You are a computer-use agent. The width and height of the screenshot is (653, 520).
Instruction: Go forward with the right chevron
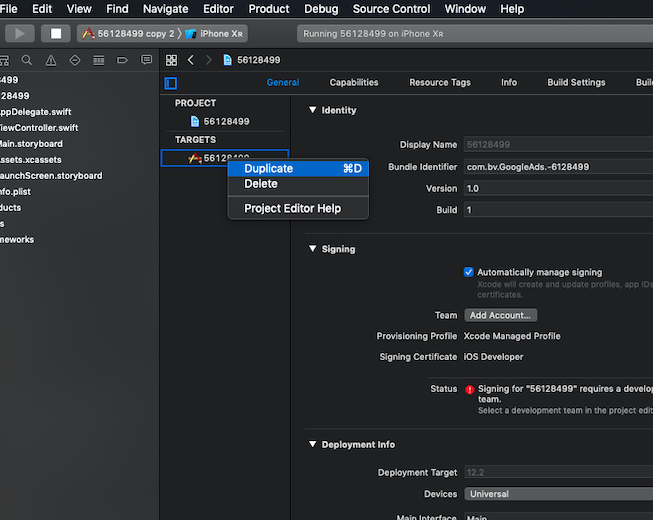click(209, 60)
